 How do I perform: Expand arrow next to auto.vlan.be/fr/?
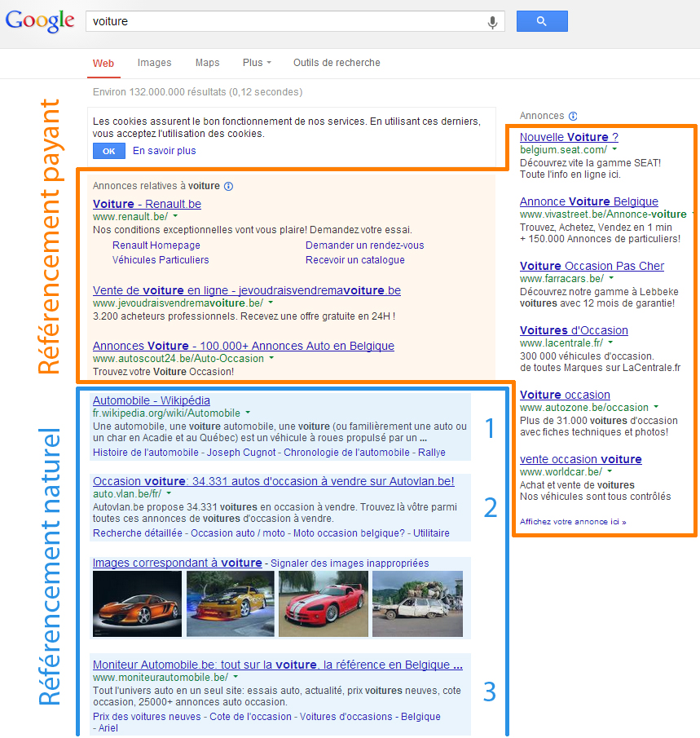169,493
